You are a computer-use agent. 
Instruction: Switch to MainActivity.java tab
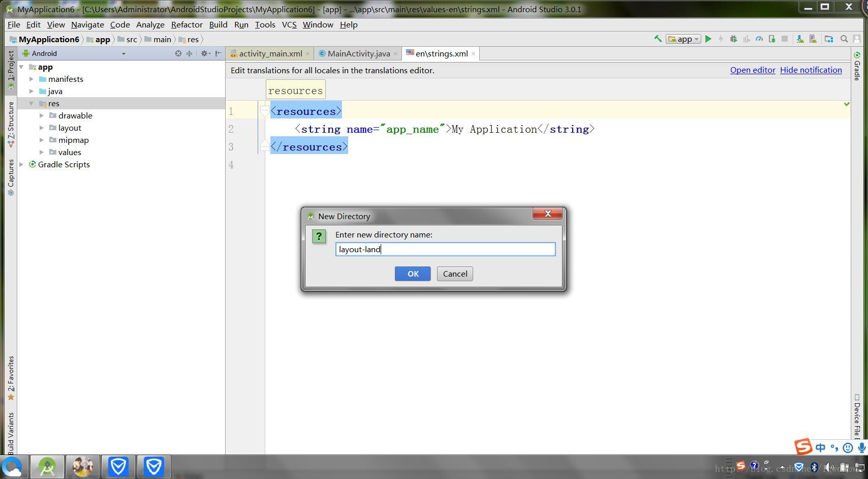359,53
